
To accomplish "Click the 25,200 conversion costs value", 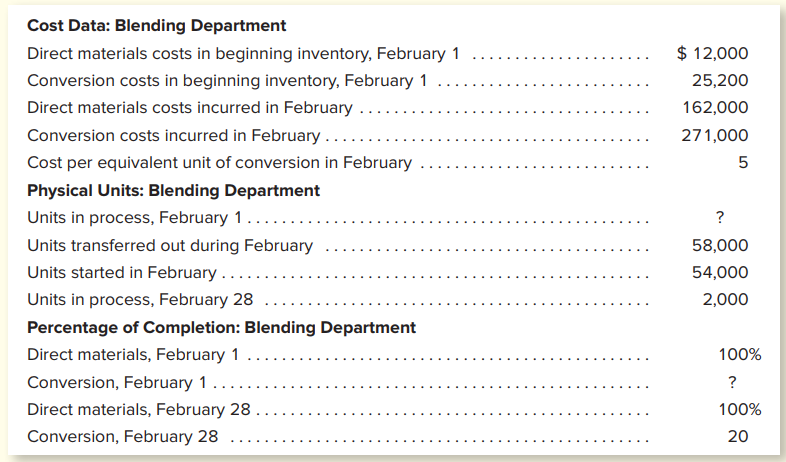I will click(720, 80).
